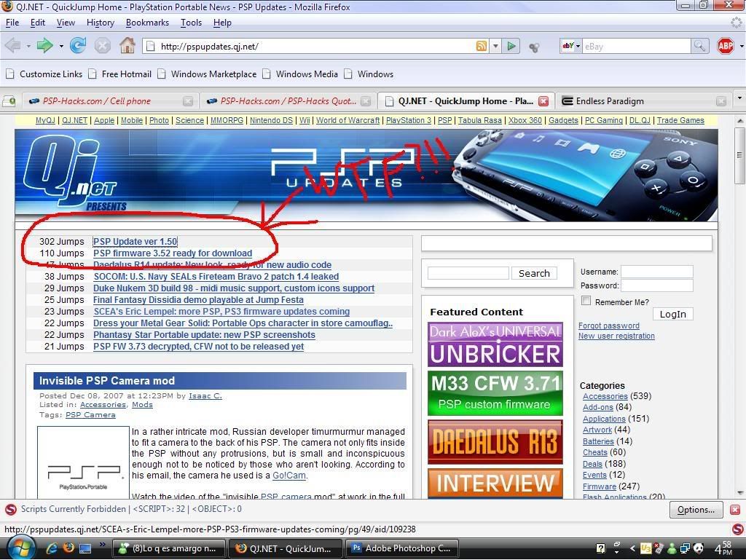746x560 pixels.
Task: Open NoScript Options... button
Action: point(696,510)
